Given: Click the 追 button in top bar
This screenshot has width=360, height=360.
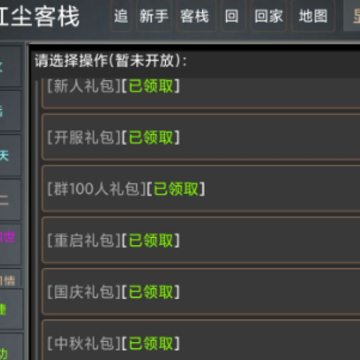Looking at the screenshot, I should (121, 16).
